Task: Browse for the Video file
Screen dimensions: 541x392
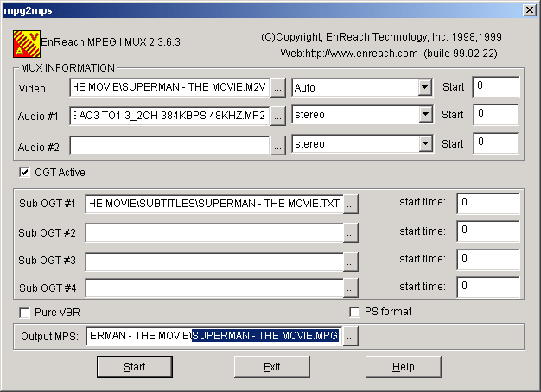Action: pyautogui.click(x=277, y=88)
